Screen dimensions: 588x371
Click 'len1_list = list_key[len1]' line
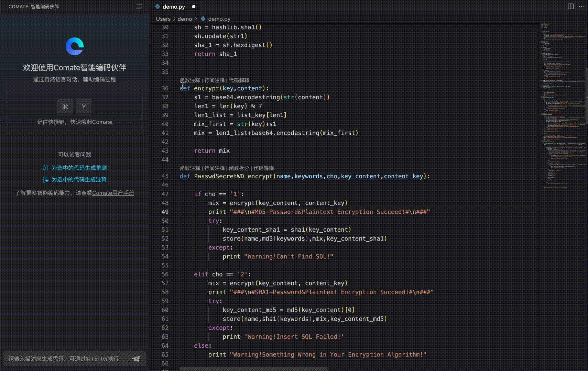[x=240, y=115]
